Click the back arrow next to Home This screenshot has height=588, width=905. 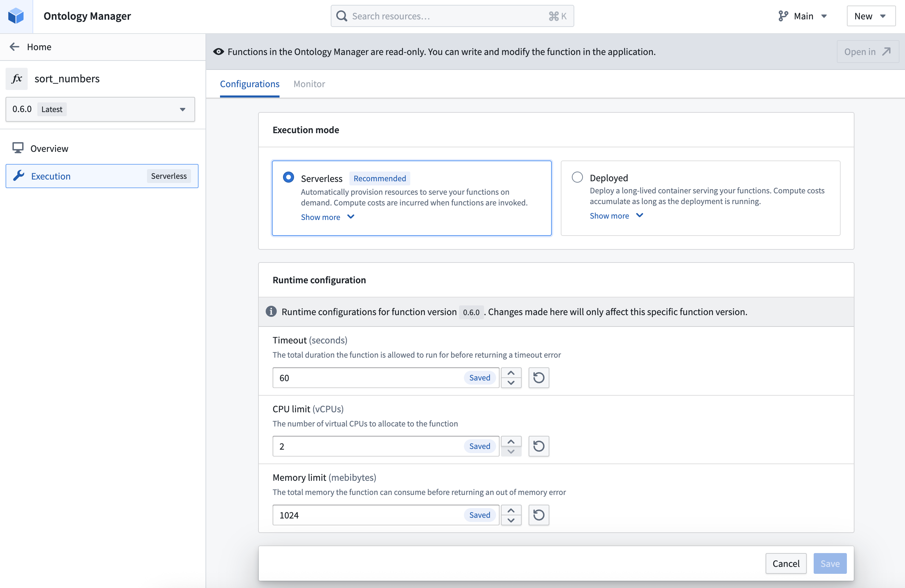pyautogui.click(x=15, y=46)
